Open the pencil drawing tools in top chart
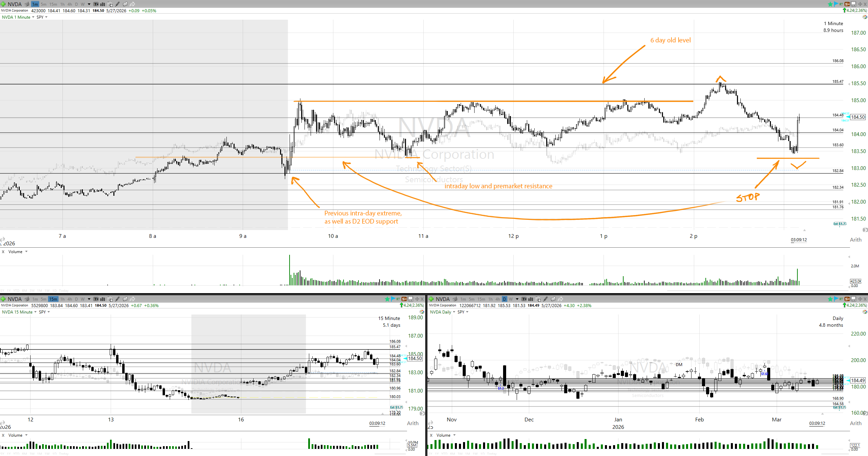This screenshot has height=456, width=868. (x=117, y=4)
